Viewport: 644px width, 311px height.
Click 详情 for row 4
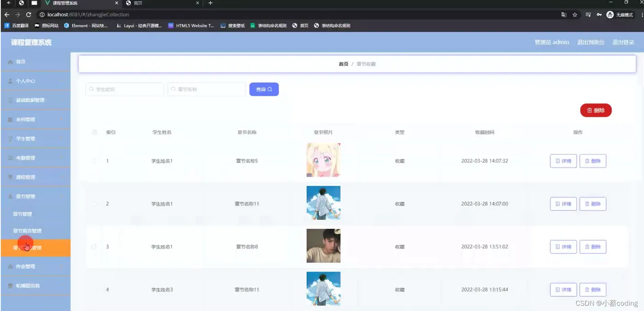point(563,290)
